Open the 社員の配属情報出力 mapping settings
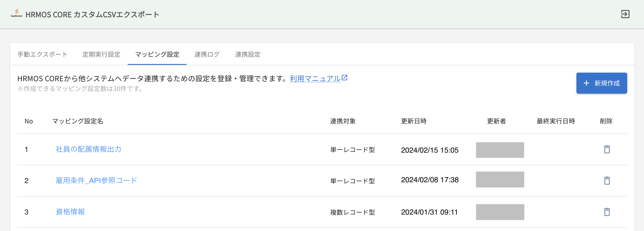644x231 pixels. click(88, 149)
